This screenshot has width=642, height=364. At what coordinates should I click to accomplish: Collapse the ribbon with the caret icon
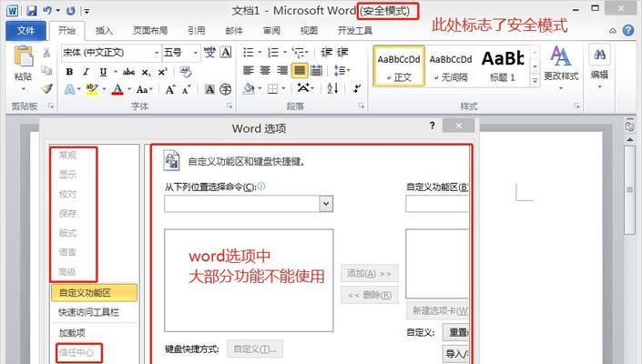(x=613, y=31)
